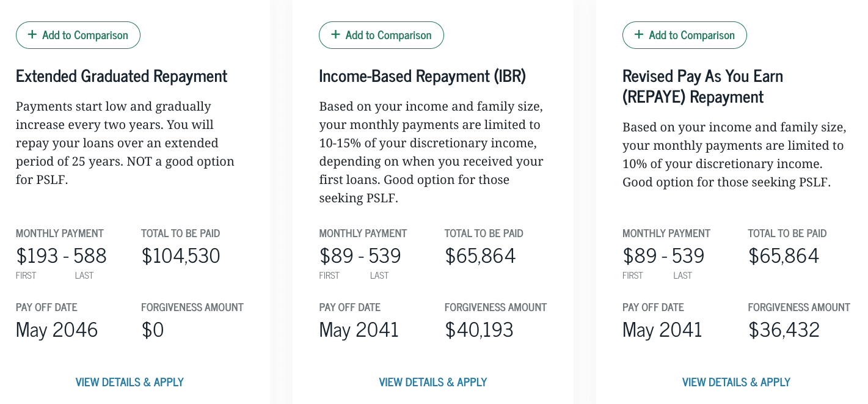Add Extended Graduated Repayment to comparison
The image size is (868, 404).
78,35
